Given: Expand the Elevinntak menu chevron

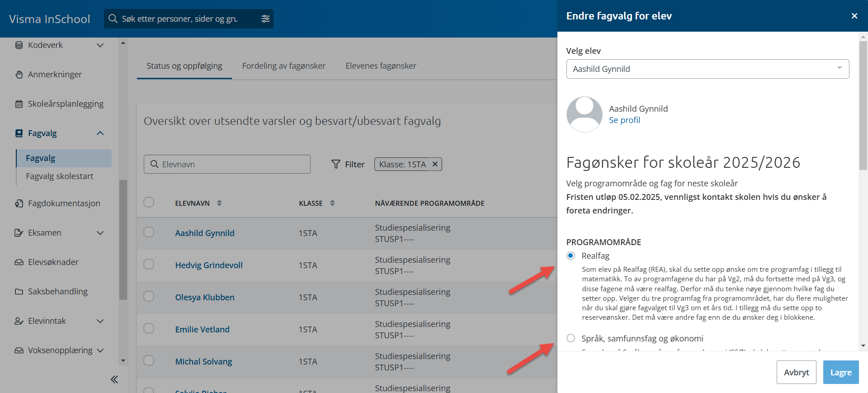Looking at the screenshot, I should click(x=100, y=321).
